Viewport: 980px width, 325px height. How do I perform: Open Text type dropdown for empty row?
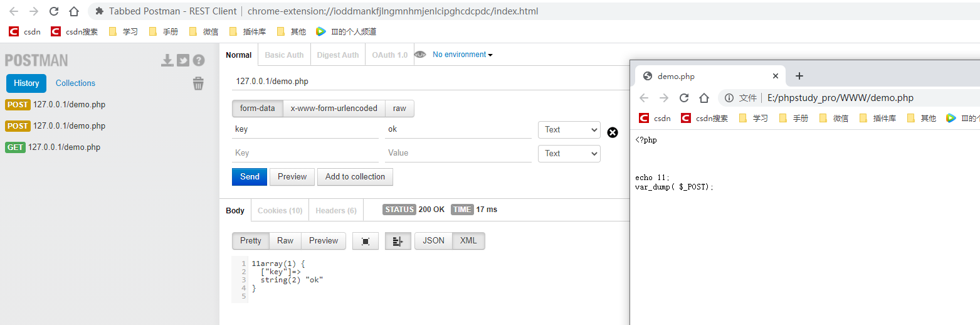tap(569, 154)
